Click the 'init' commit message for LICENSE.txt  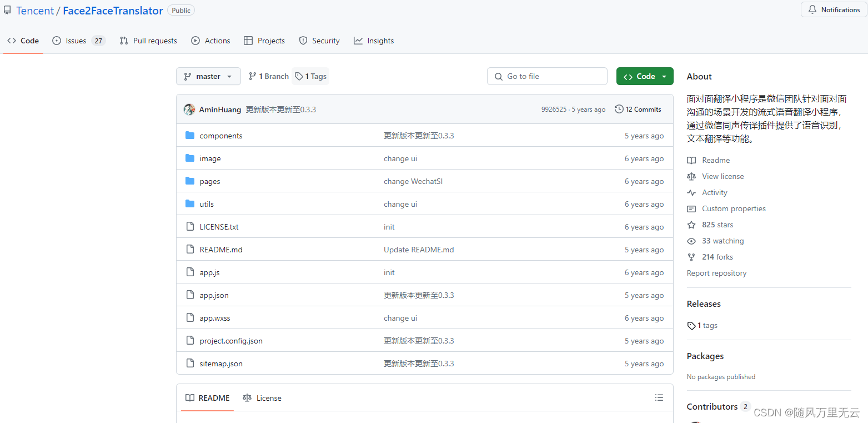tap(389, 227)
